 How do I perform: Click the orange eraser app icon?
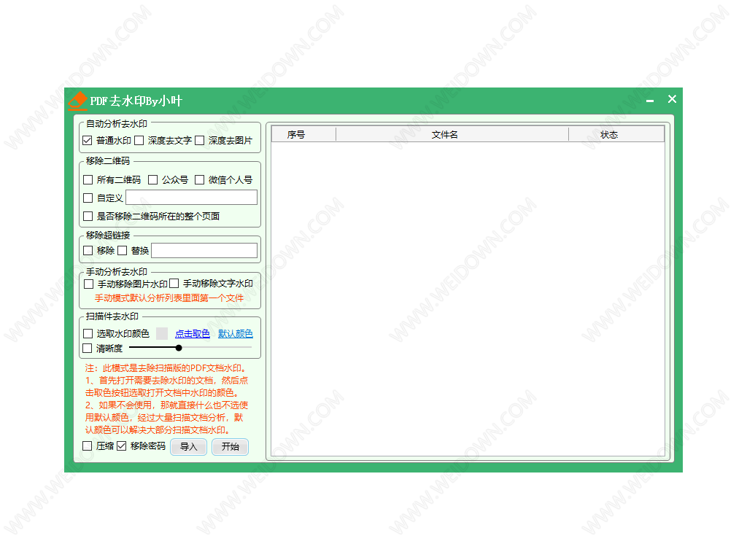[77, 101]
